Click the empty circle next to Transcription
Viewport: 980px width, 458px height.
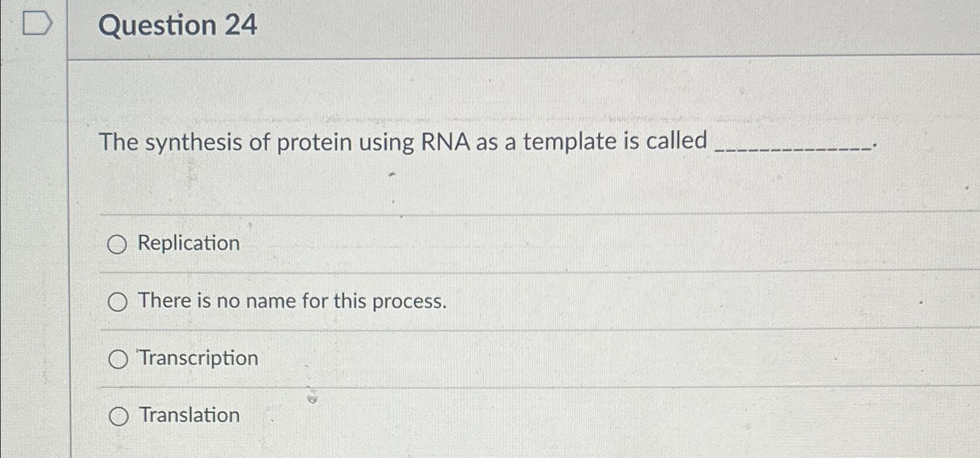(x=119, y=359)
